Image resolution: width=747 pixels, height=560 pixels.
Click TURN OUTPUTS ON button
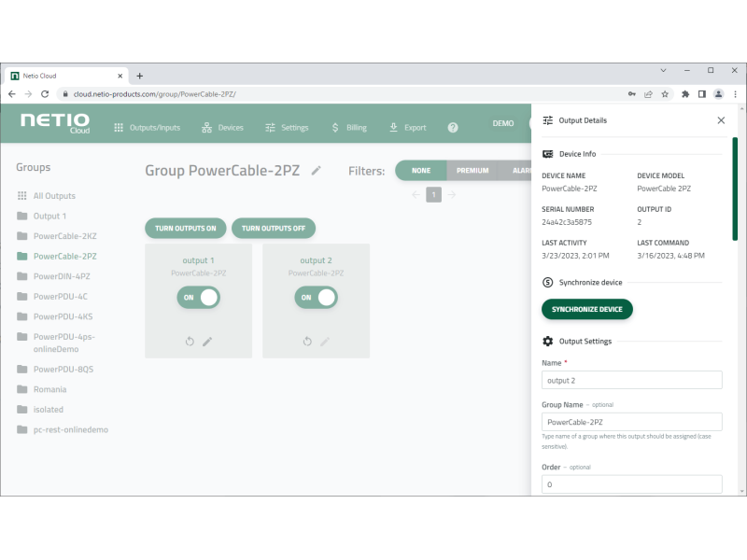185,228
